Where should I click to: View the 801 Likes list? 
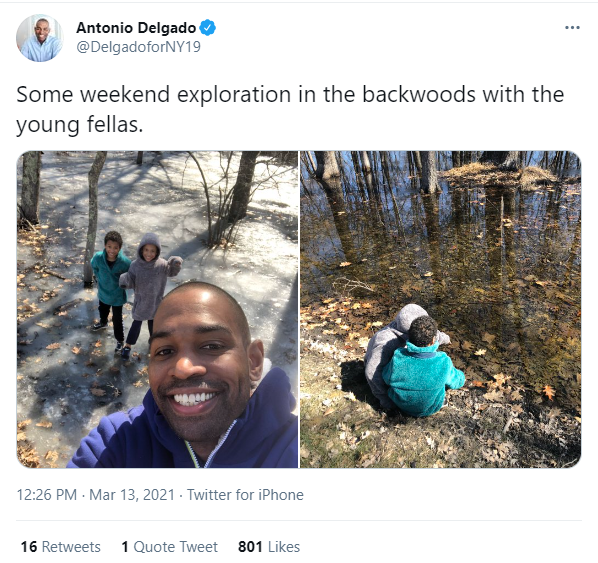click(x=269, y=547)
